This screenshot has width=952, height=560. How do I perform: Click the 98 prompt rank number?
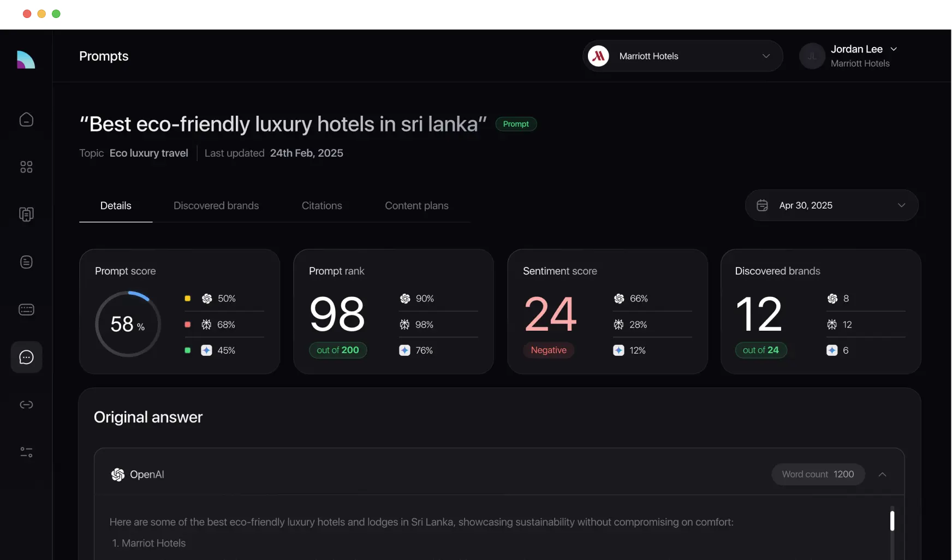337,314
